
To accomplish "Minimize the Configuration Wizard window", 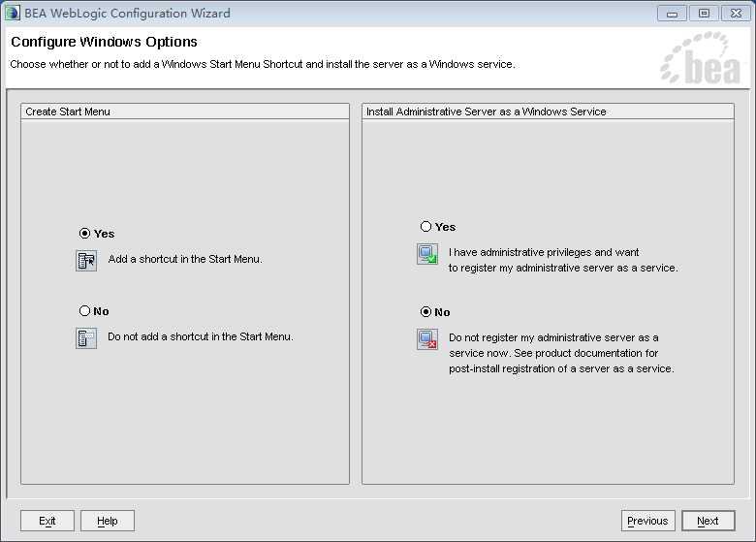I will click(672, 14).
